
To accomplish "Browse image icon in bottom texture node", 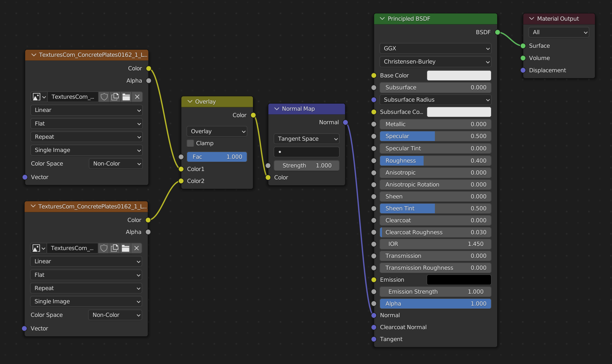I will (x=38, y=248).
